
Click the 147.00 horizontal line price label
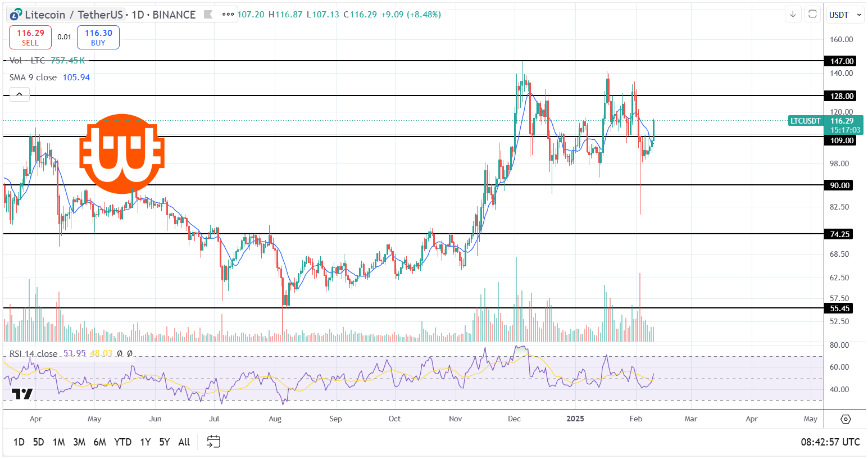839,61
